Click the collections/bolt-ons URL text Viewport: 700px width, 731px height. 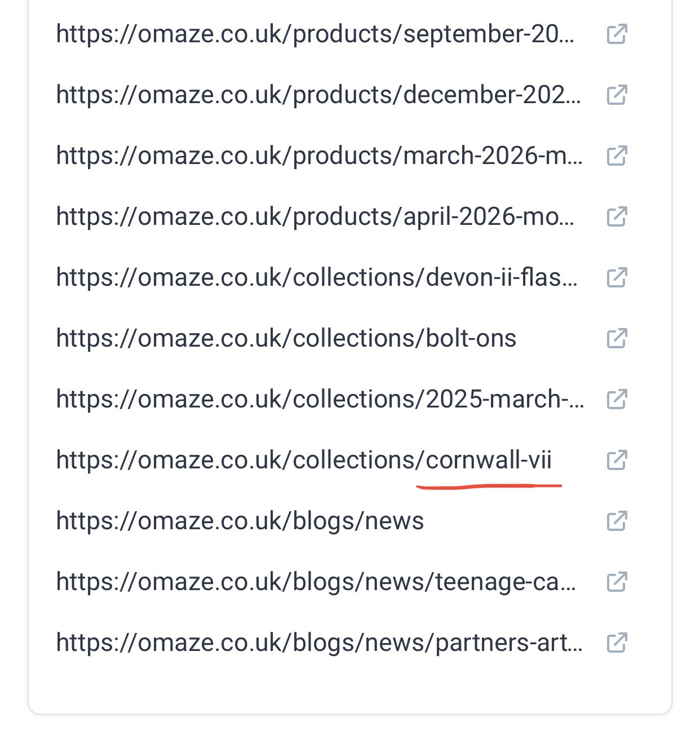(286, 339)
